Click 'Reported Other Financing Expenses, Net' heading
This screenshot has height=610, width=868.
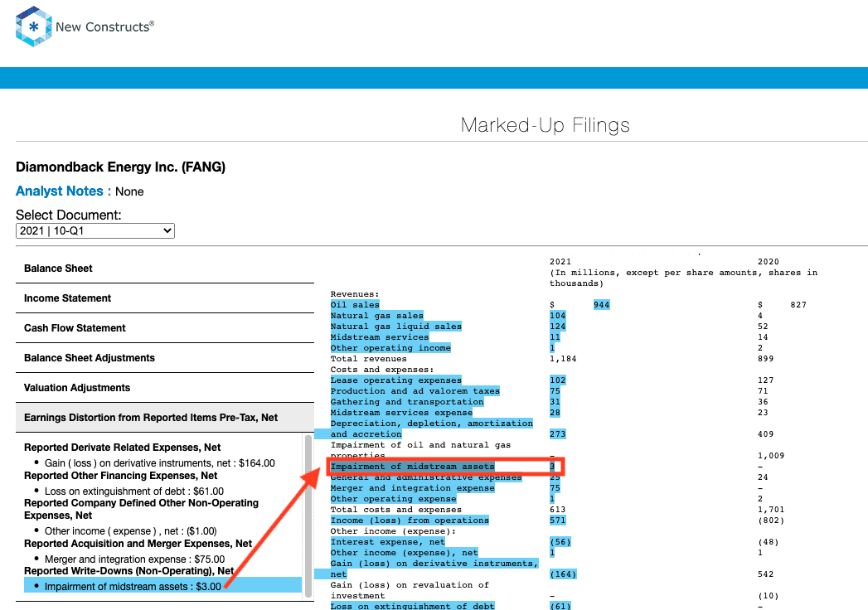coord(121,476)
